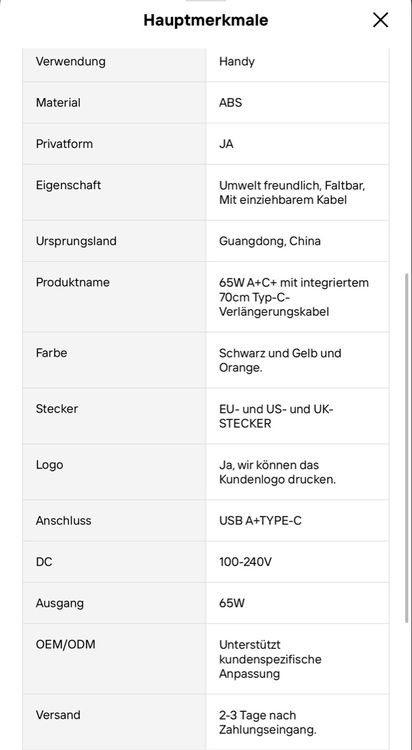Select the Verwendung row label
Screen dimensions: 412x750
(71, 61)
